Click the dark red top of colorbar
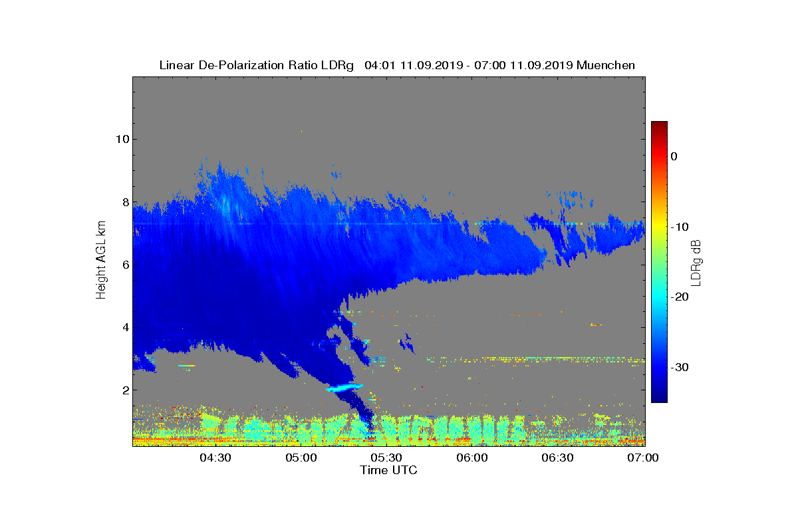The width and height of the screenshot is (798, 532). click(x=659, y=126)
